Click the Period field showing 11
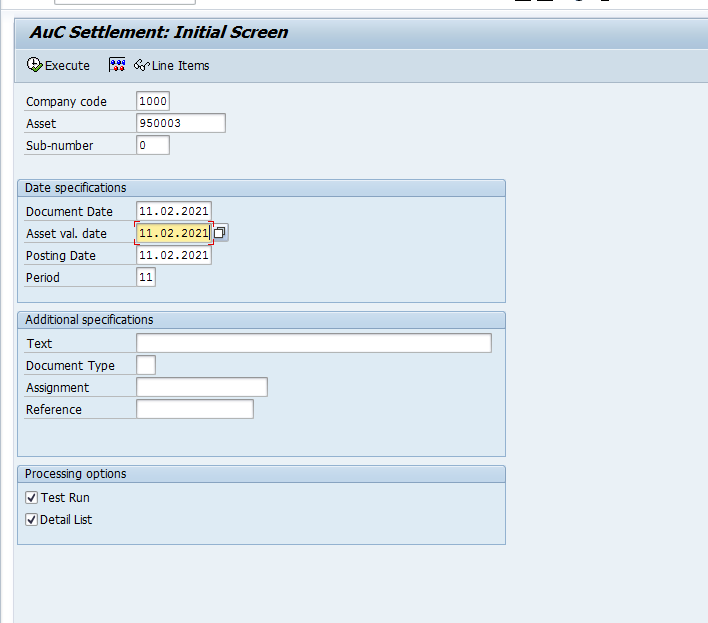 point(146,277)
